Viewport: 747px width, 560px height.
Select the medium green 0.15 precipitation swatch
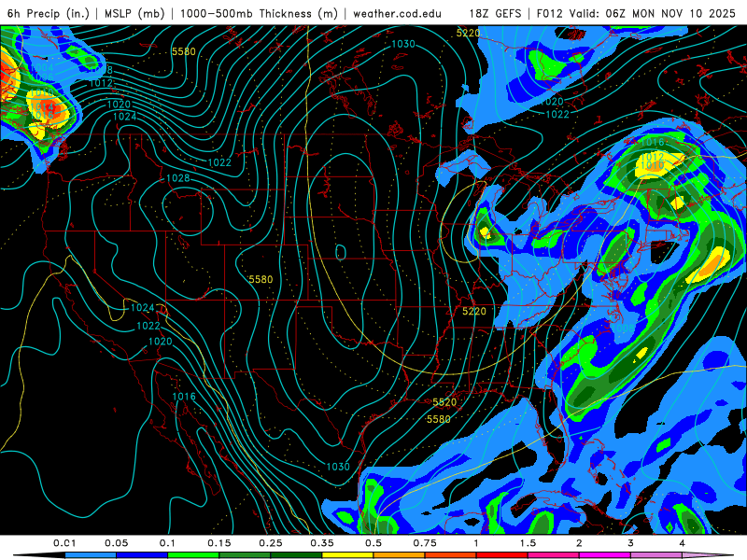(245, 555)
